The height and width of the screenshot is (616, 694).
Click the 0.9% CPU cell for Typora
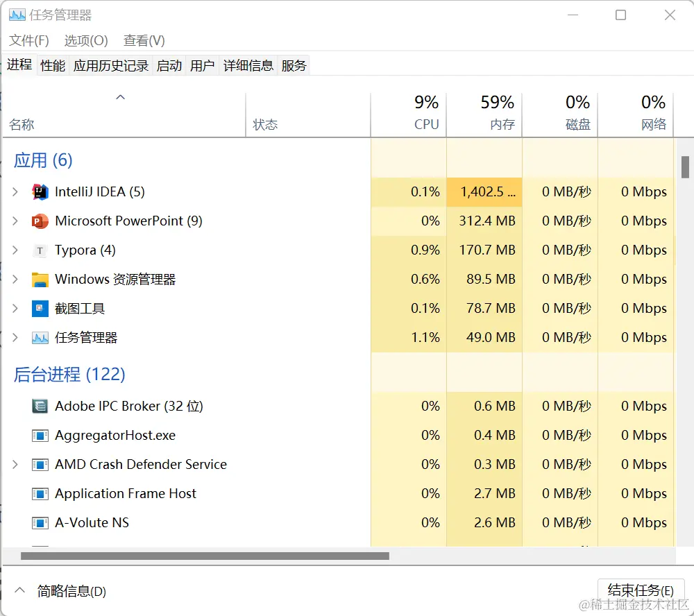[x=409, y=250]
